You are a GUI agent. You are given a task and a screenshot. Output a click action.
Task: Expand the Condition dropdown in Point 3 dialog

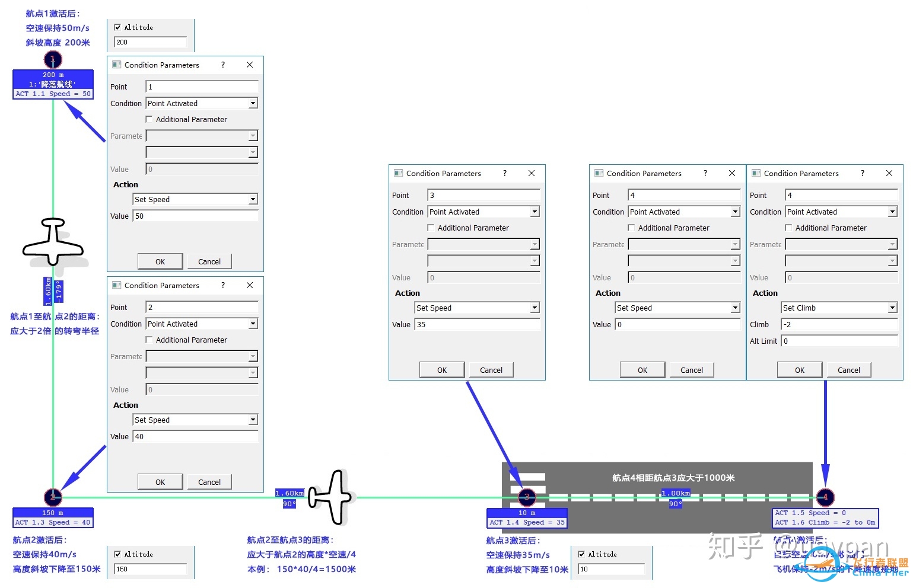coord(535,212)
